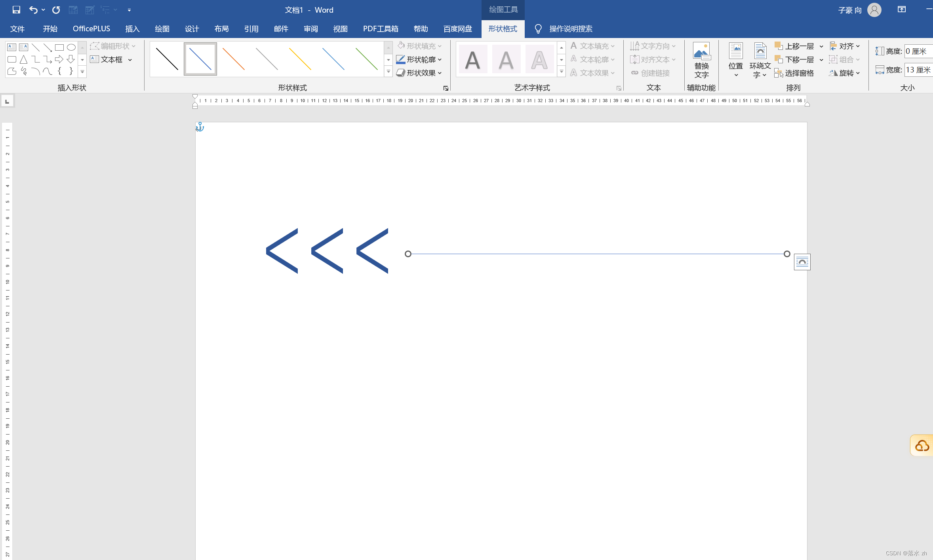Open the 布局 ribbon tab

tap(221, 29)
